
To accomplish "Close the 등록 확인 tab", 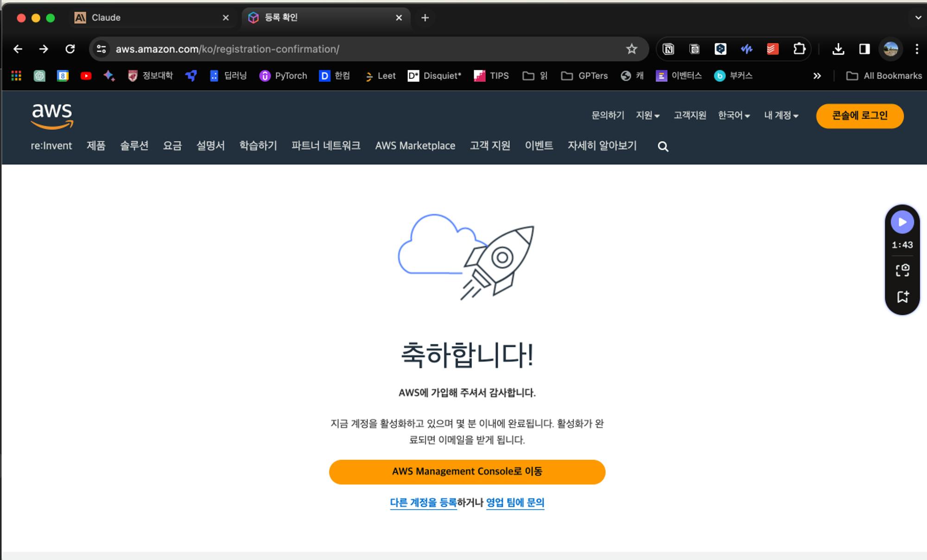I will pyautogui.click(x=399, y=18).
